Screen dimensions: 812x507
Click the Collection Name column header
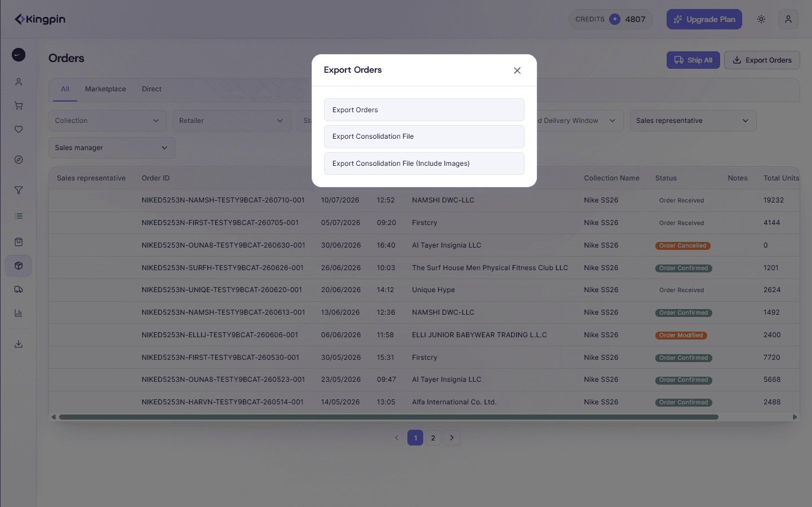(x=611, y=178)
